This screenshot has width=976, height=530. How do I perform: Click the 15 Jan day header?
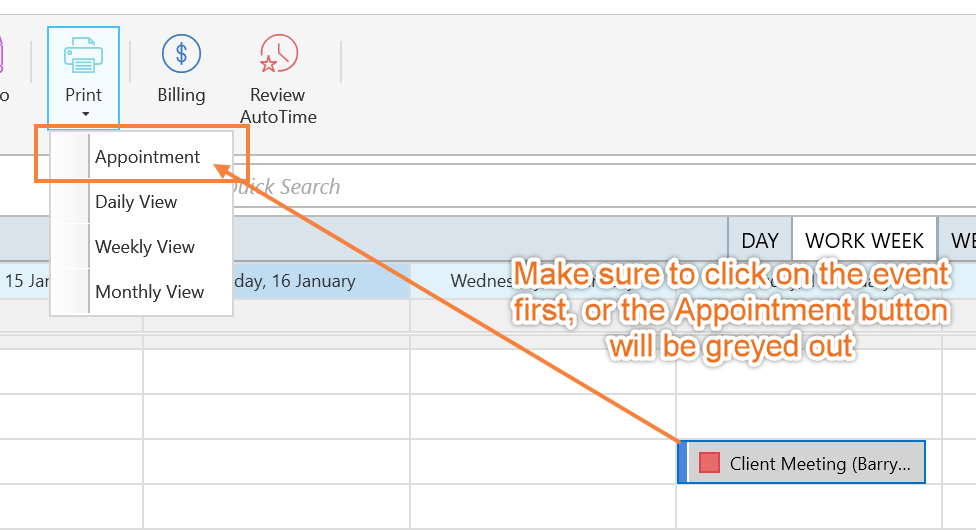click(25, 281)
